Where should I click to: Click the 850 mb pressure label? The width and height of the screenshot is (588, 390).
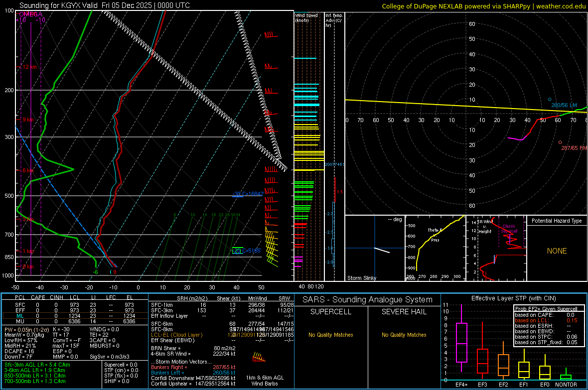tap(9, 257)
